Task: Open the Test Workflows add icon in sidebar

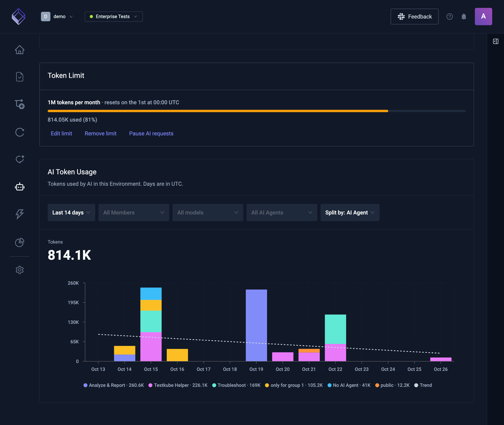Action: pyautogui.click(x=19, y=104)
